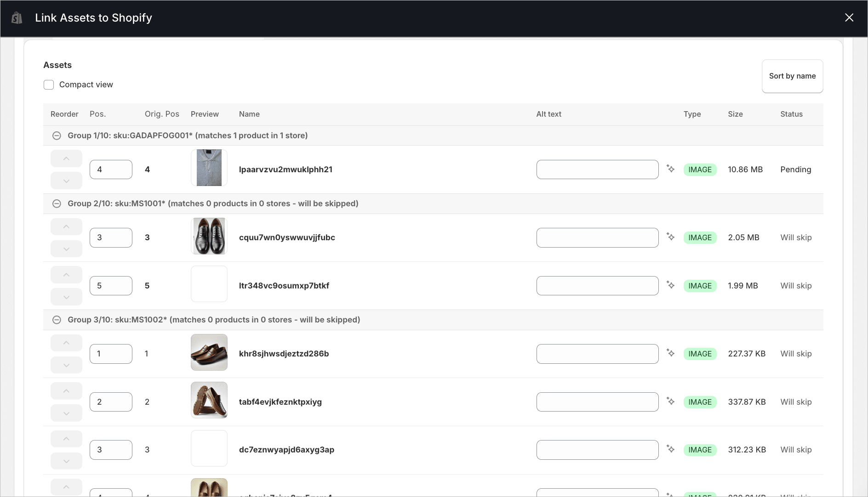Collapse Group 2/10 sku:MS1001
The image size is (868, 497).
pyautogui.click(x=57, y=203)
